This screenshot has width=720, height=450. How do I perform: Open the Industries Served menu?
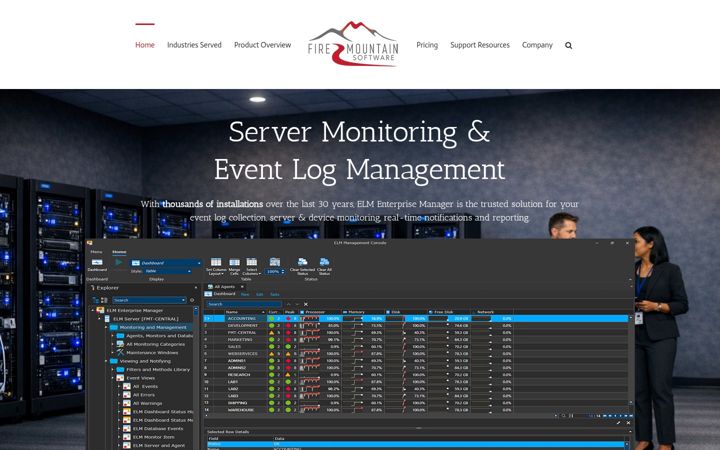pyautogui.click(x=194, y=45)
